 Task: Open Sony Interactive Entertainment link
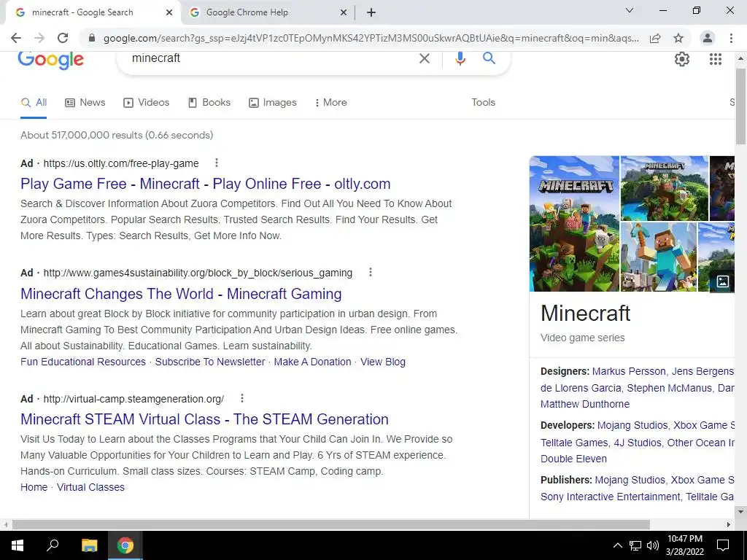611,497
